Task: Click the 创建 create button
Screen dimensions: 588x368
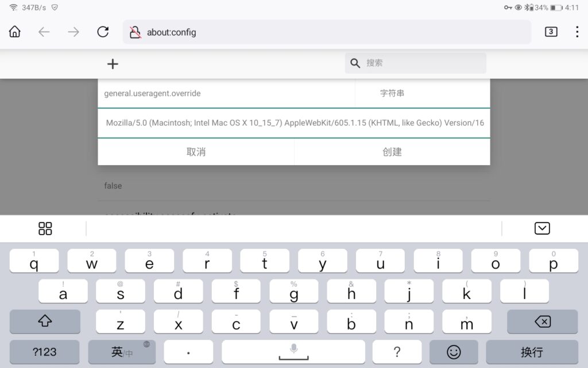Action: click(x=392, y=152)
